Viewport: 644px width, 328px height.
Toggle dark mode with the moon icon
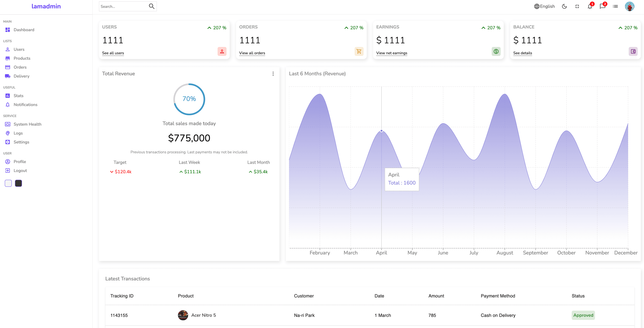(x=564, y=7)
